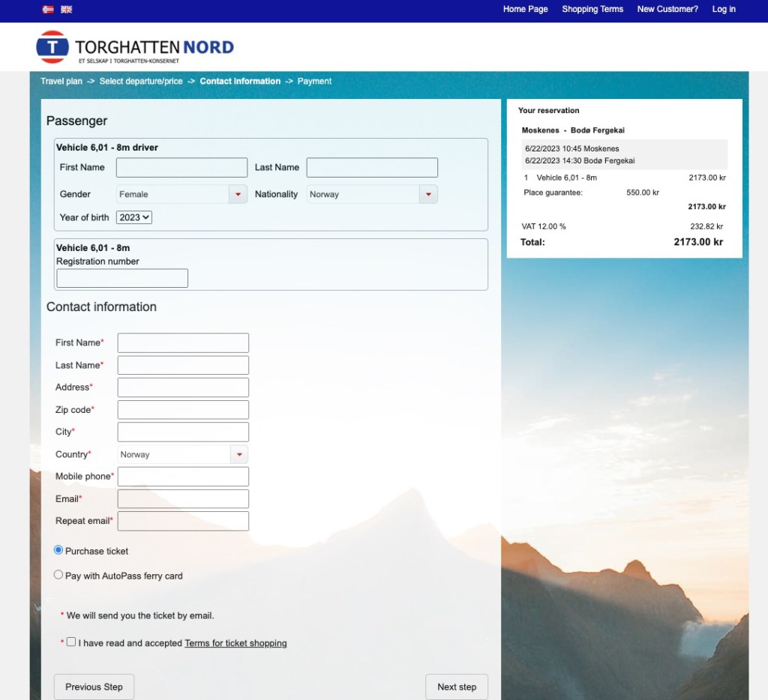Open Shopping Terms in top navigation
The image size is (768, 700).
click(592, 9)
